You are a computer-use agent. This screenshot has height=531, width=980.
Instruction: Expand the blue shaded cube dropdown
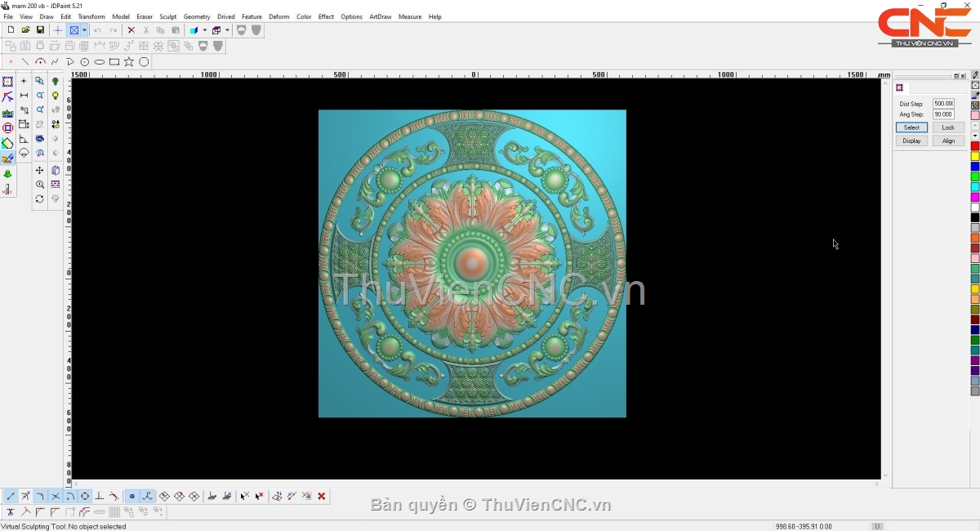point(205,30)
